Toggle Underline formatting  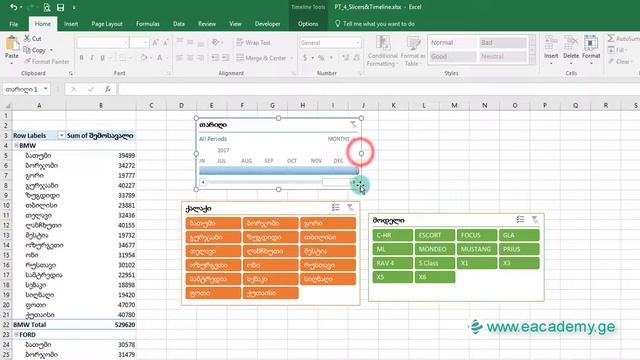pyautogui.click(x=102, y=58)
